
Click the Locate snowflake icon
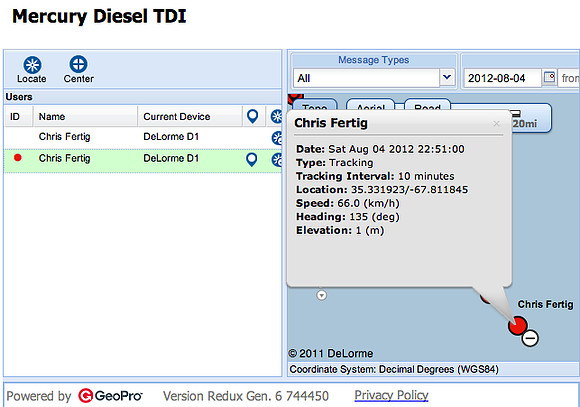coord(32,65)
